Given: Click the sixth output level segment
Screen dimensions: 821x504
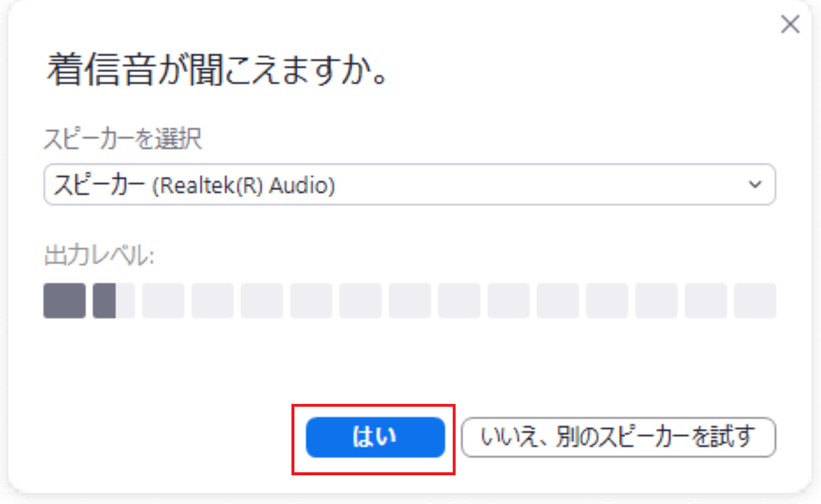Looking at the screenshot, I should click(311, 301).
